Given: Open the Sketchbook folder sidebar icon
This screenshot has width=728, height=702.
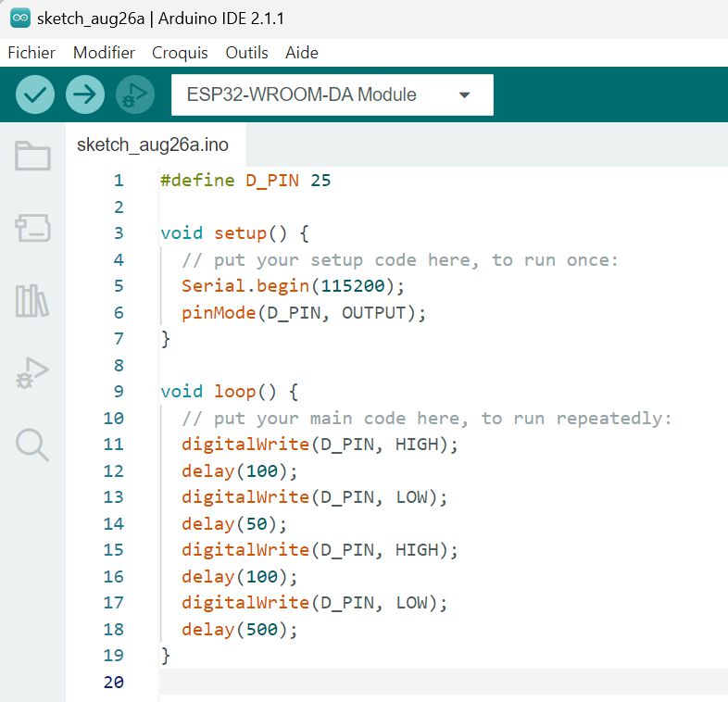Looking at the screenshot, I should point(32,156).
